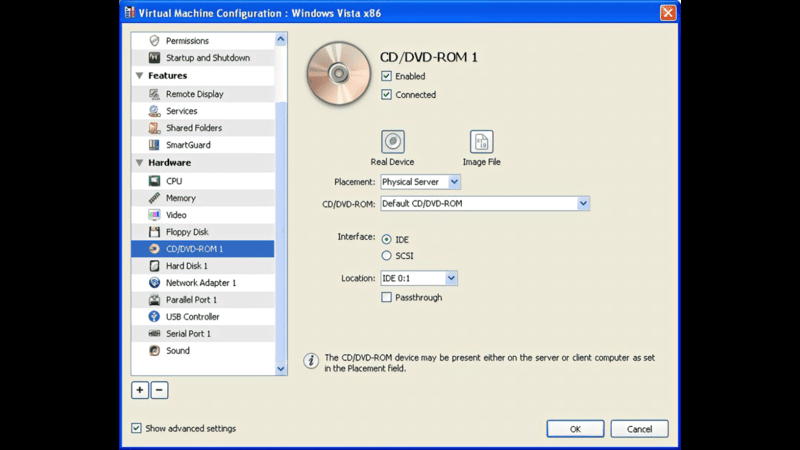The width and height of the screenshot is (800, 450).
Task: Open the Placement dropdown
Action: (x=420, y=182)
